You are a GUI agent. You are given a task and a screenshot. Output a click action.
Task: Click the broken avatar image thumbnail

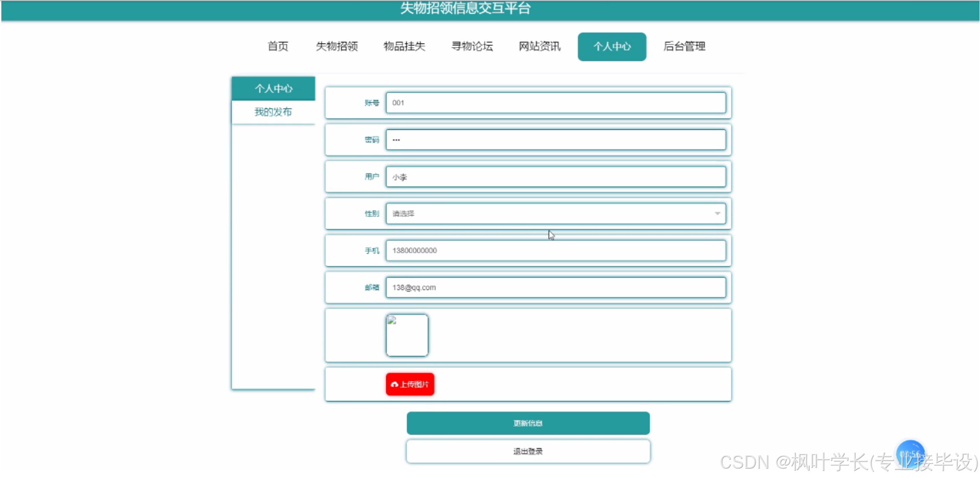(x=407, y=335)
